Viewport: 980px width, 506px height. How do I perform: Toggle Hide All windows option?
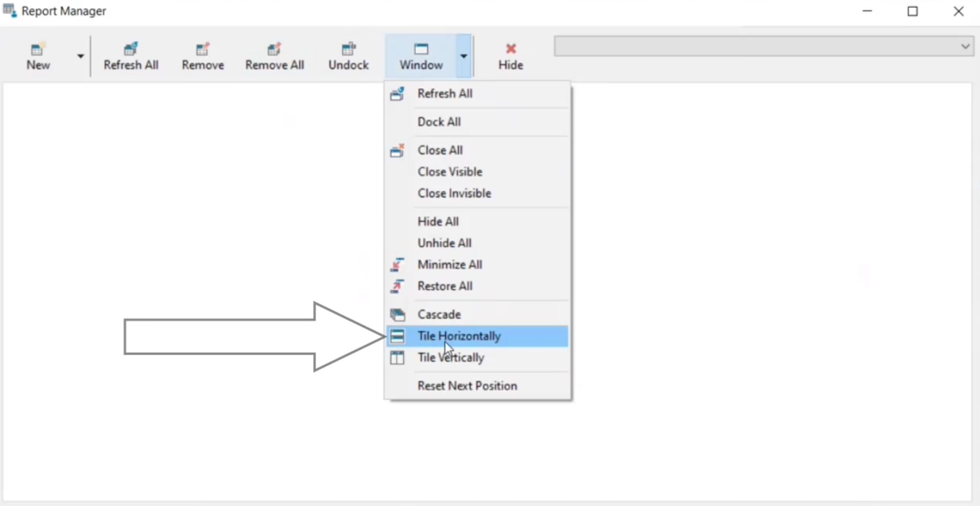tap(438, 221)
